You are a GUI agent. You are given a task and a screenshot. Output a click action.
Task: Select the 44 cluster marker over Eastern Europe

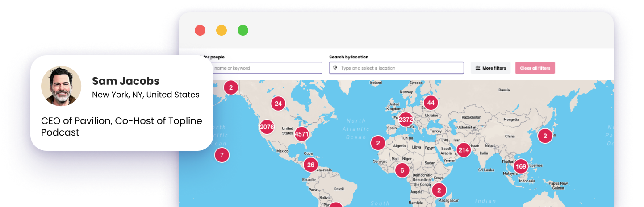click(431, 103)
